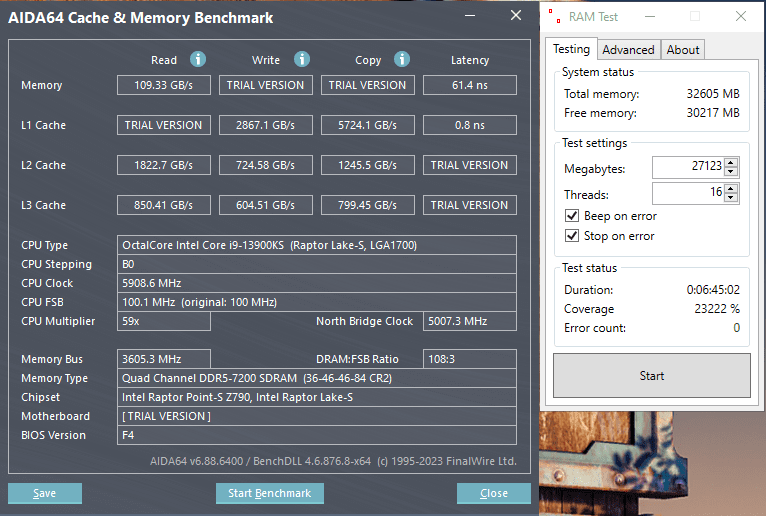Click CPU Stepping value B0
The width and height of the screenshot is (766, 516).
coord(317,264)
